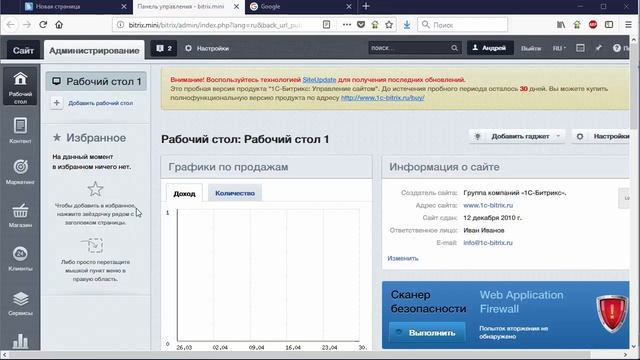Save page to Pocket
Viewport: 640px width, 360px height.
(x=361, y=25)
